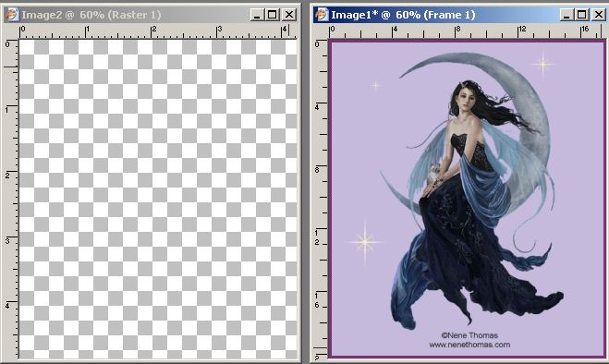Maximize the Image1 window
Viewport: 609px width, 364px height.
582,15
